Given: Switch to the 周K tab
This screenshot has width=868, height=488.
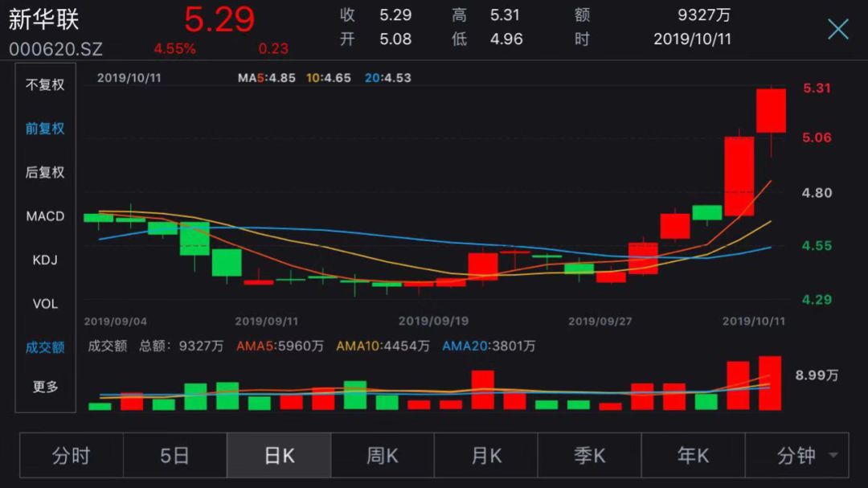Looking at the screenshot, I should (x=383, y=455).
